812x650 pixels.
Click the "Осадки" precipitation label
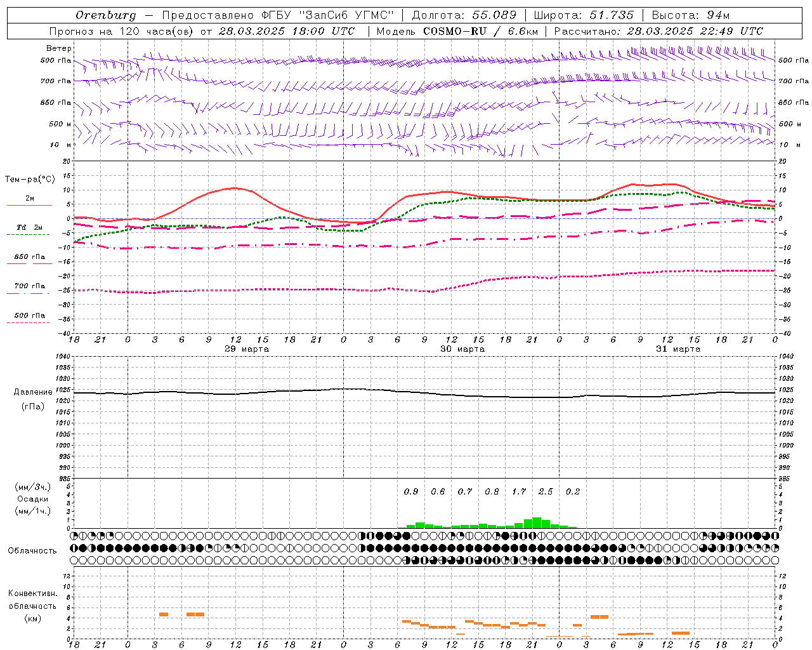point(33,499)
